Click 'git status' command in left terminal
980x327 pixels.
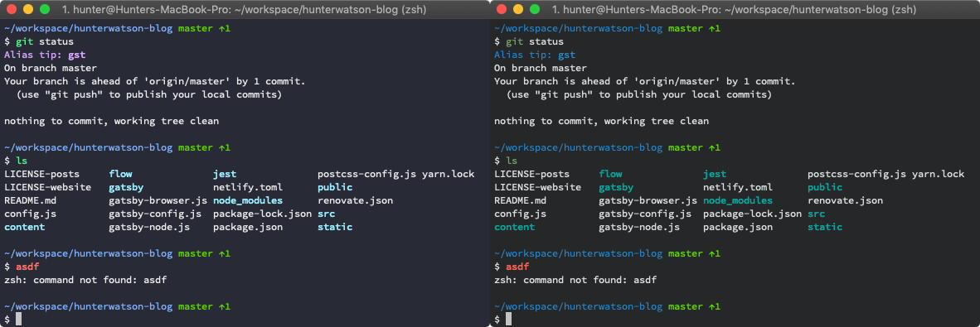pos(45,42)
